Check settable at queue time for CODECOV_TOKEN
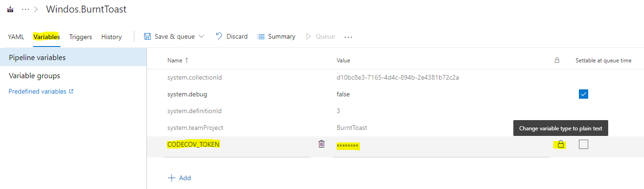 (584, 144)
